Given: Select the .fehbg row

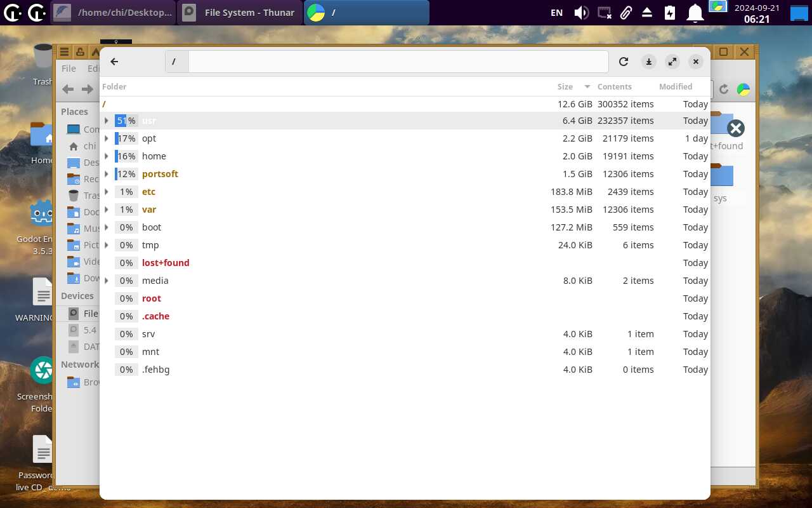Looking at the screenshot, I should (x=405, y=370).
